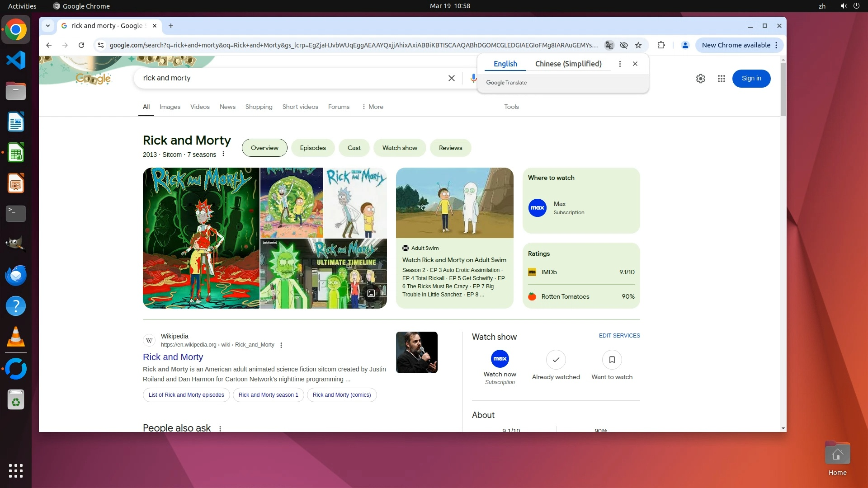868x488 pixels.
Task: Open VLC media player from dock
Action: coord(16,337)
